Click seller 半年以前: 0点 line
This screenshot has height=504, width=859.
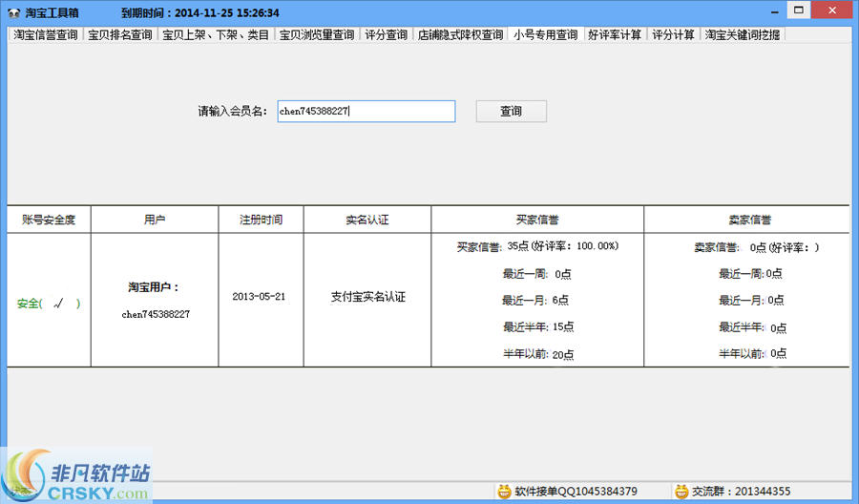point(753,353)
